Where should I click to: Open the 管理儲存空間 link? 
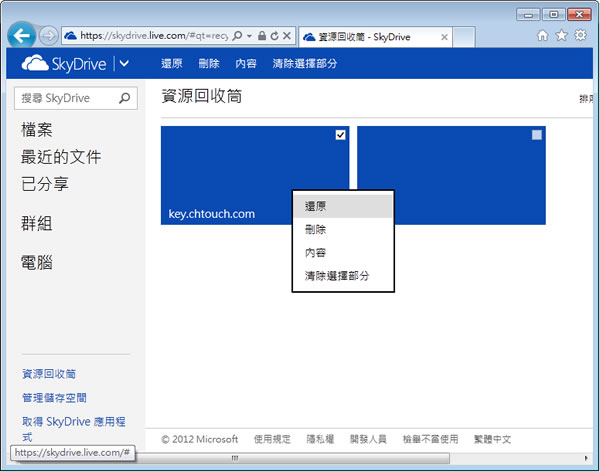pyautogui.click(x=55, y=398)
